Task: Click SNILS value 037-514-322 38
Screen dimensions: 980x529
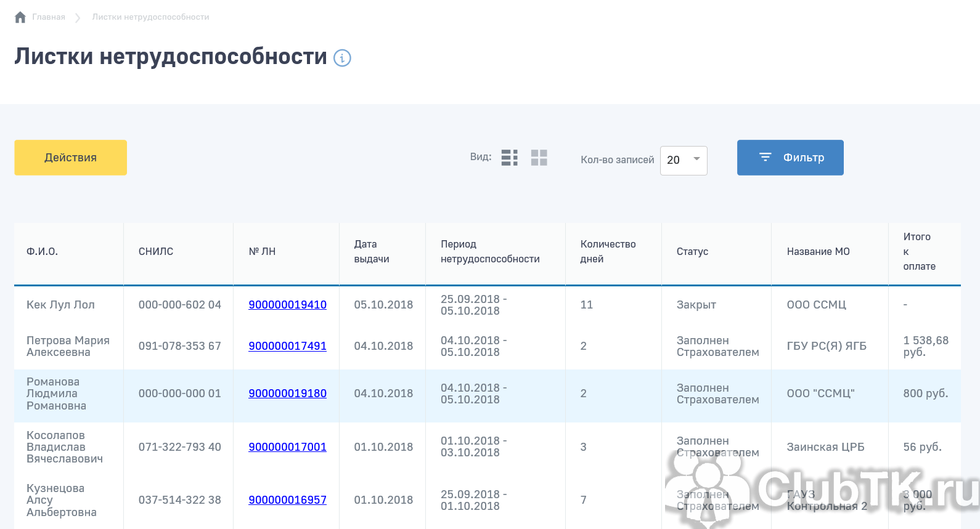Action: click(x=179, y=500)
